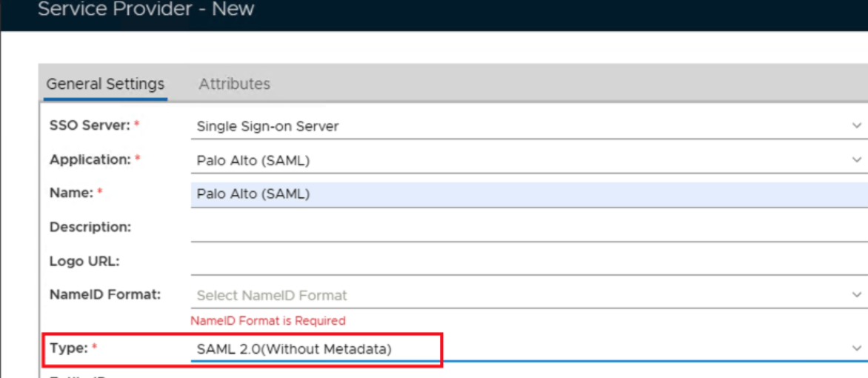This screenshot has width=868, height=378.
Task: Click into the Name text field
Action: point(518,194)
